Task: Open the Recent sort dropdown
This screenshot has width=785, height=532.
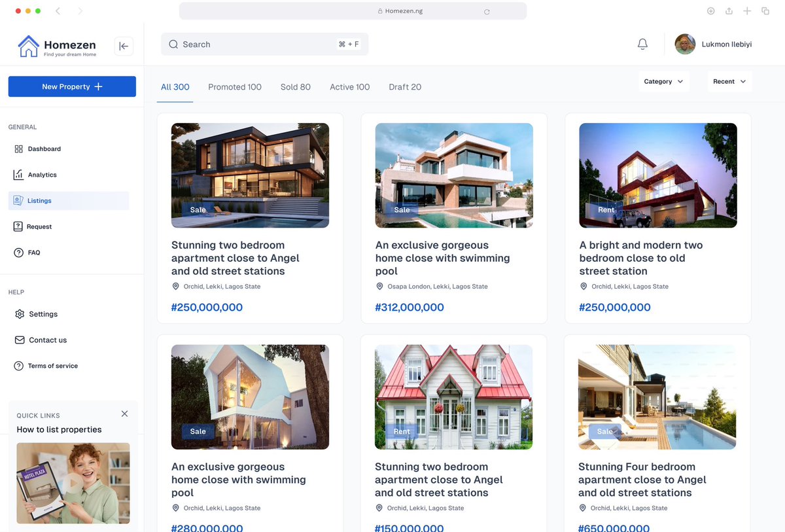Action: point(729,82)
